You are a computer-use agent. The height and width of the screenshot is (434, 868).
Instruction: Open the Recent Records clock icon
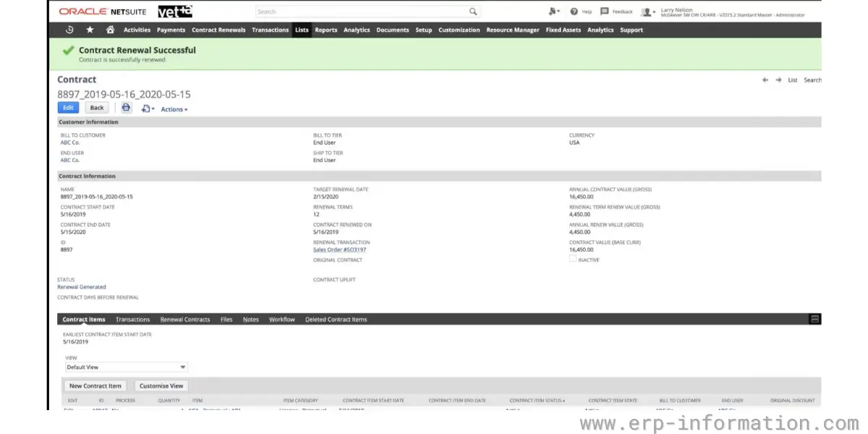69,30
